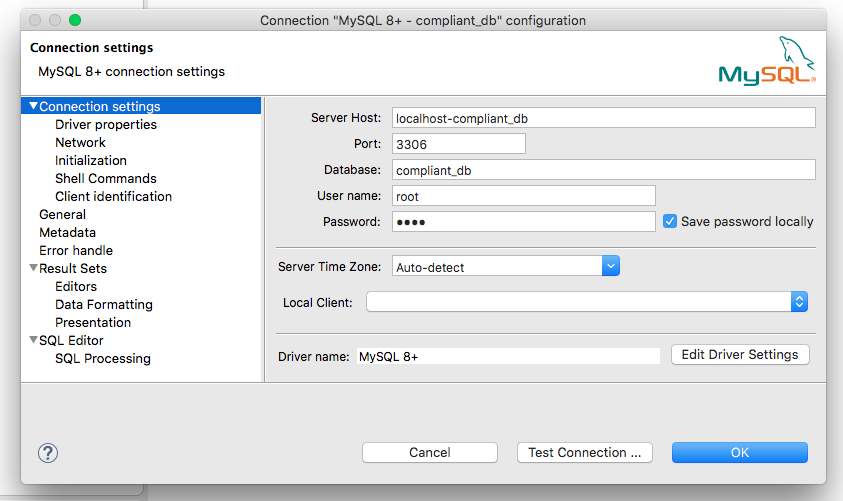Click the Cancel button

click(x=430, y=453)
